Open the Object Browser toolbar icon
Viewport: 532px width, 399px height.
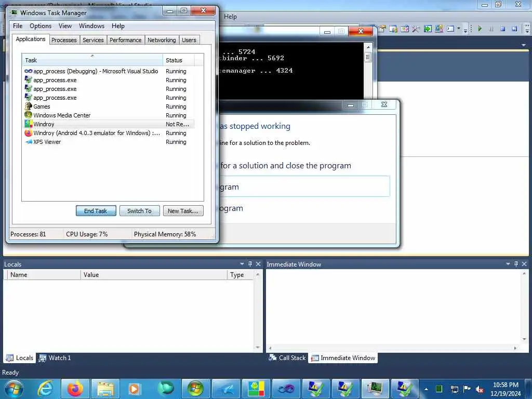tap(404, 29)
